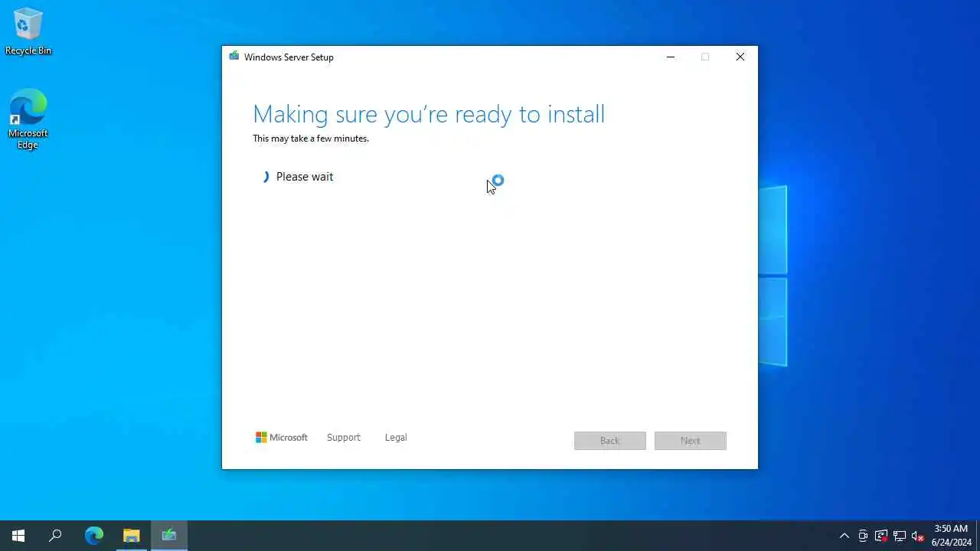Close the Windows Server Setup window

click(x=740, y=57)
